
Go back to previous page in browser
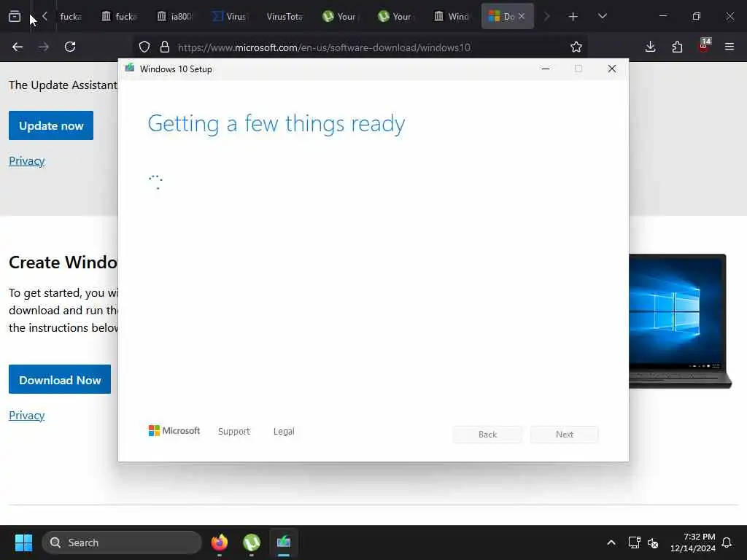18,47
